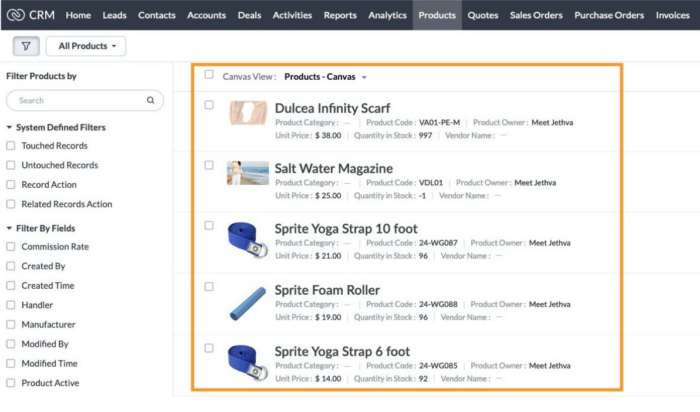Check the Touched Records filter
The image size is (700, 412).
(11, 146)
